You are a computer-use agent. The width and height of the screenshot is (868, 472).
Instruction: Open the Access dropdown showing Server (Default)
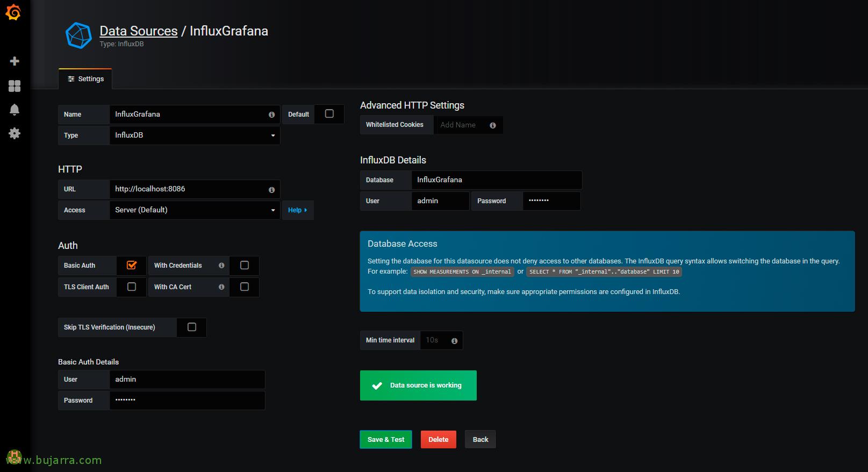(194, 210)
